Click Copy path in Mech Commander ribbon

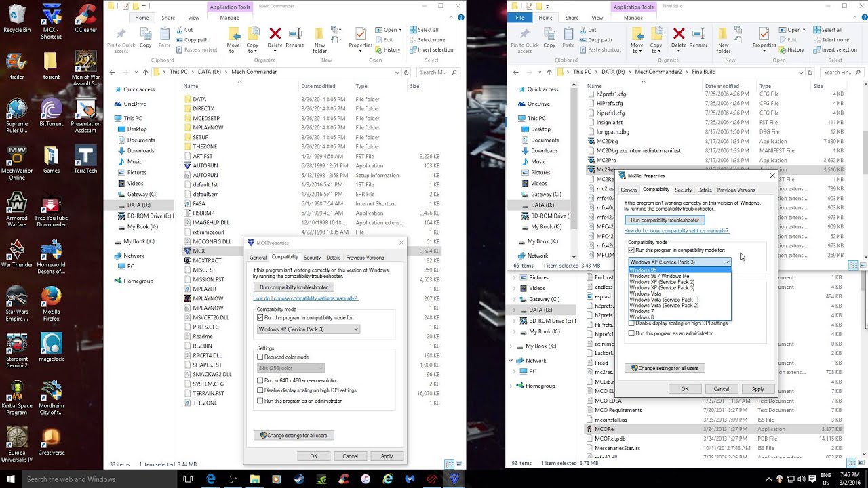point(192,39)
